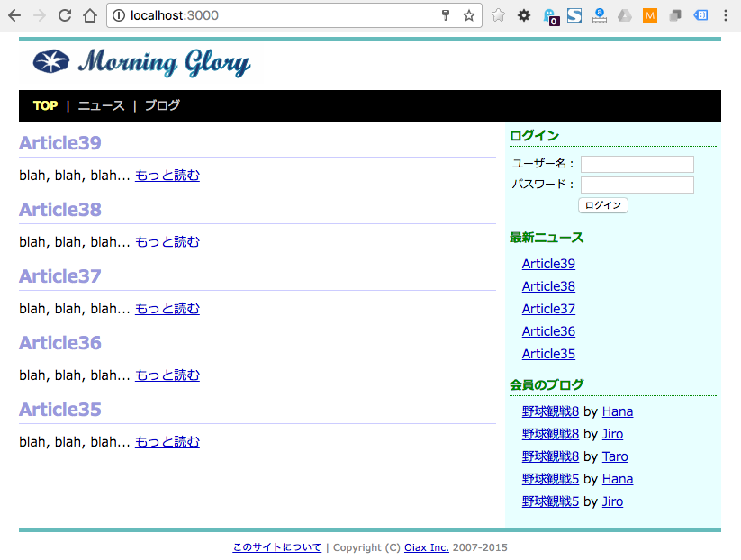Click the 会員のブログ sidebar heading
Viewport: 741px width, 560px height.
click(x=547, y=384)
